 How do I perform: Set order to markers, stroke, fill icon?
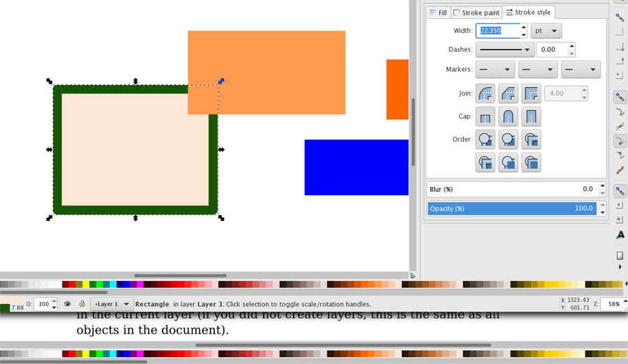pyautogui.click(x=531, y=162)
